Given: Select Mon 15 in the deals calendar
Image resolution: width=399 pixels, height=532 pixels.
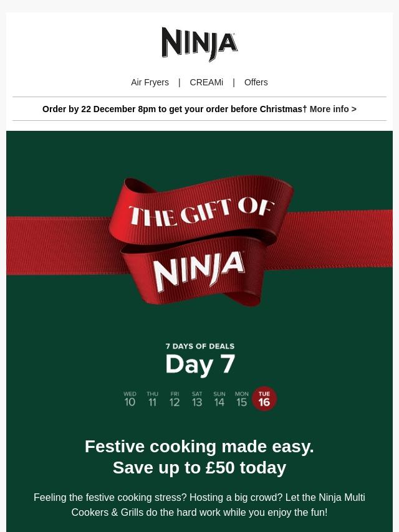Looking at the screenshot, I should point(241,399).
